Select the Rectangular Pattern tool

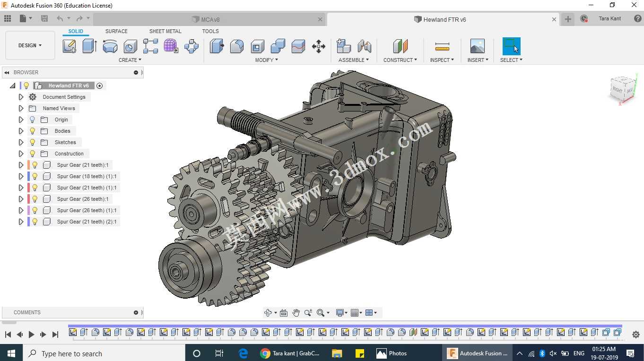coord(150,46)
